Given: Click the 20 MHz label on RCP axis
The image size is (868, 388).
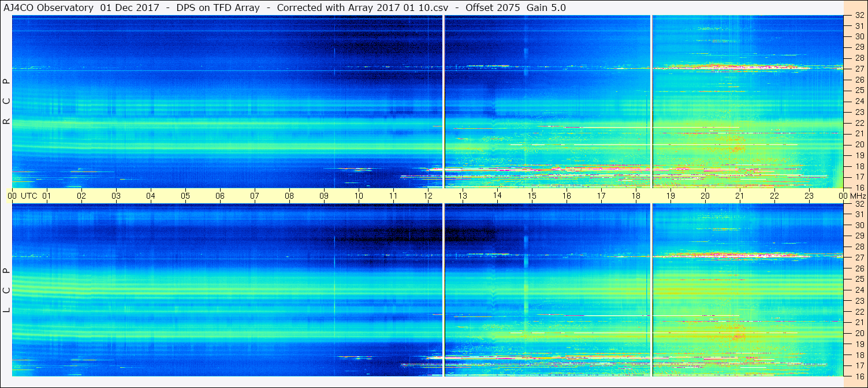Looking at the screenshot, I should 859,144.
